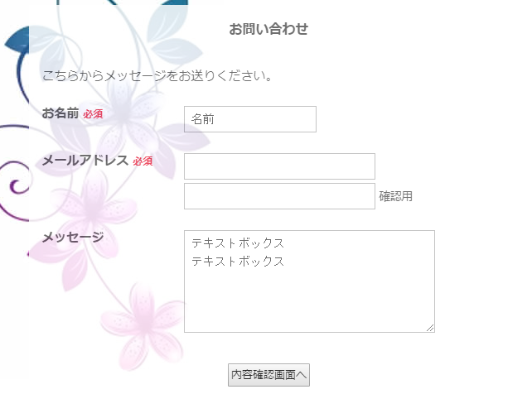This screenshot has width=532, height=394.
Task: Click the お問い合わせ page heading
Action: (268, 30)
